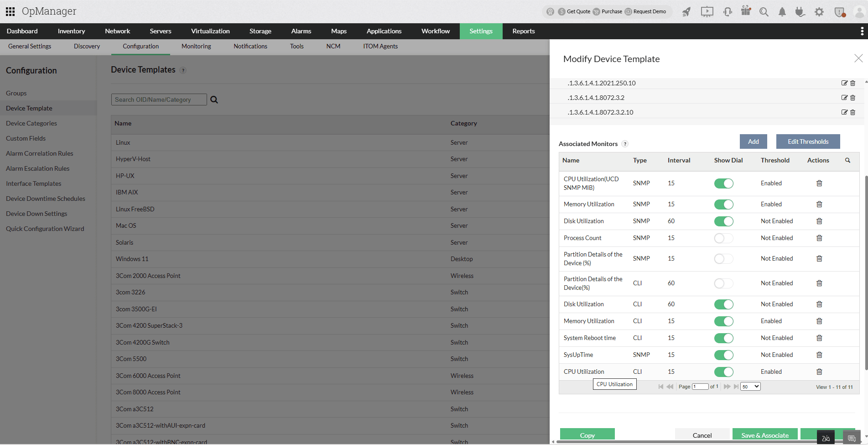Click the search icon in Associated Monitors
Screen dimensions: 868x445
point(847,160)
